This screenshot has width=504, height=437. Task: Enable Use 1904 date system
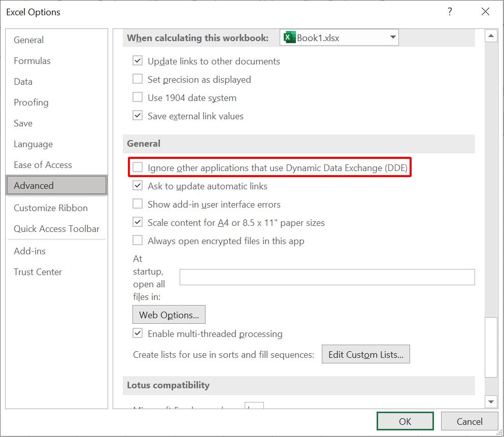click(137, 97)
